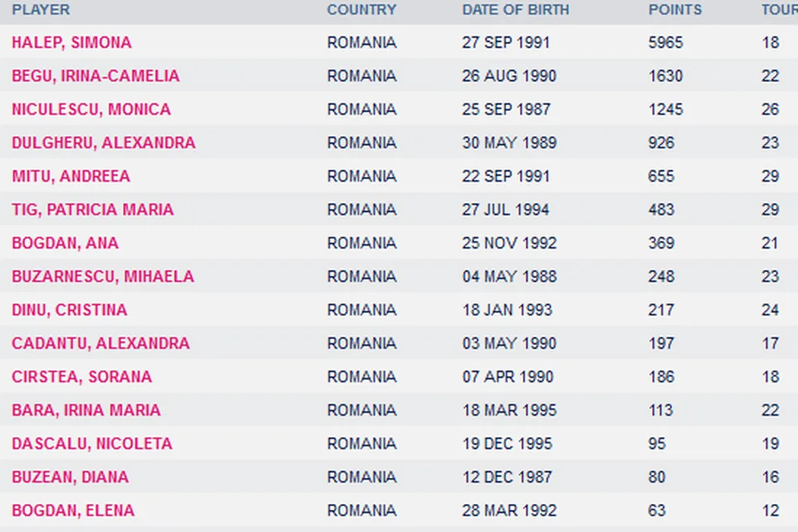This screenshot has height=532, width=798.
Task: Open Tig, Patricia Maria profile
Action: click(x=93, y=210)
